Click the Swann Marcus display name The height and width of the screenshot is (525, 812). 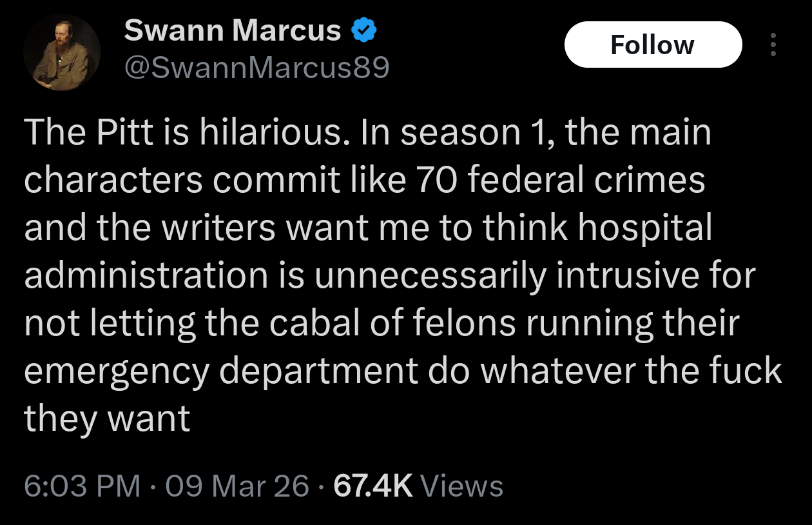pos(232,30)
